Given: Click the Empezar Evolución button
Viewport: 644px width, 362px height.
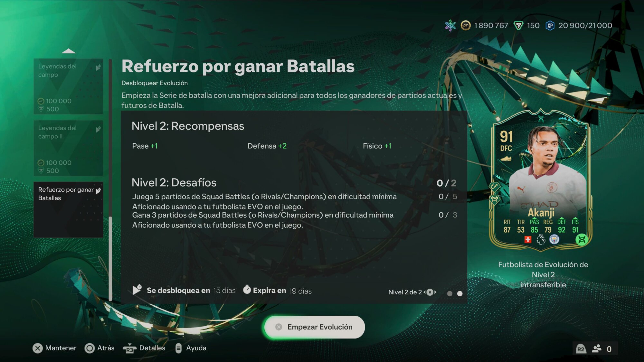Looking at the screenshot, I should 315,327.
